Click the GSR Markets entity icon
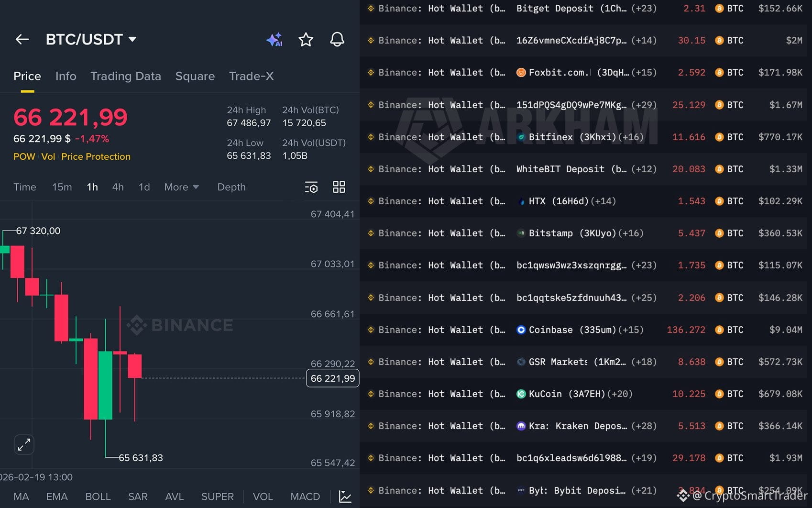This screenshot has height=508, width=812. coord(521,362)
